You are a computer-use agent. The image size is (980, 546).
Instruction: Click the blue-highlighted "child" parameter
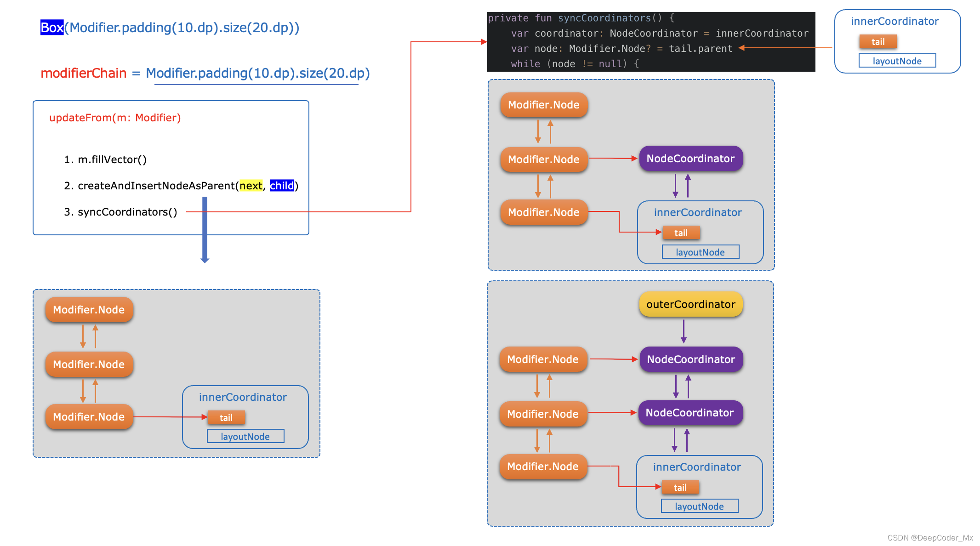282,186
